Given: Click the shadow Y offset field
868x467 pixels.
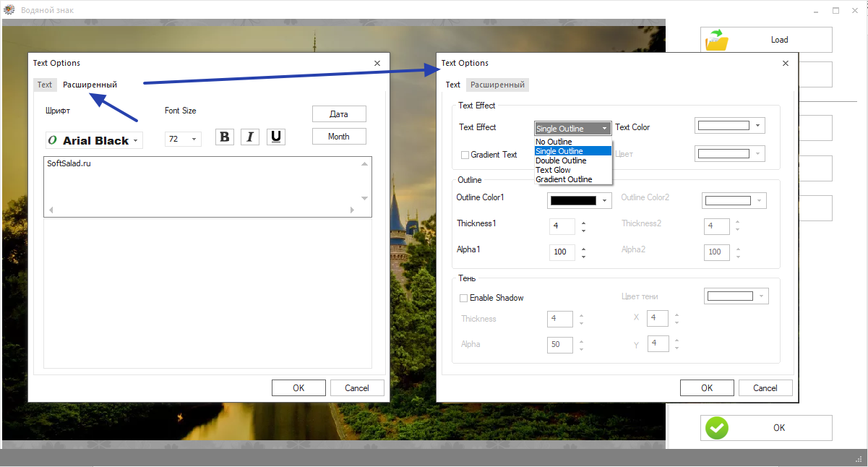Looking at the screenshot, I should click(x=658, y=343).
